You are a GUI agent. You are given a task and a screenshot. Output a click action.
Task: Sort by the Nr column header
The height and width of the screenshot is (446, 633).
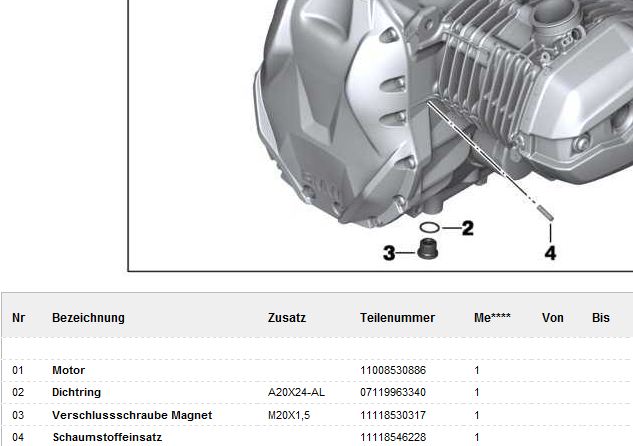[x=18, y=318]
